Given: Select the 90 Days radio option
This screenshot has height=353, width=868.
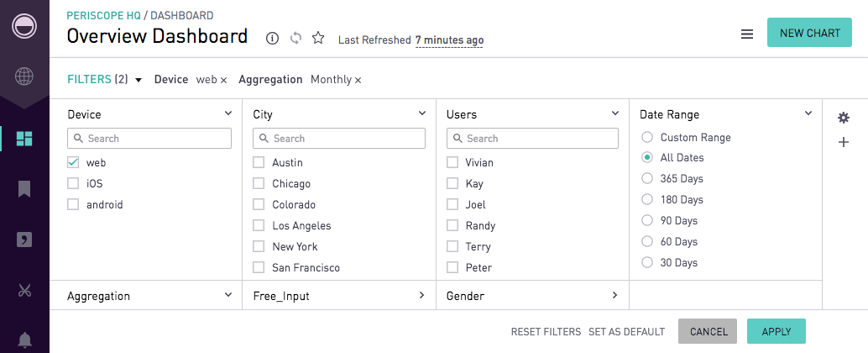Looking at the screenshot, I should [647, 220].
